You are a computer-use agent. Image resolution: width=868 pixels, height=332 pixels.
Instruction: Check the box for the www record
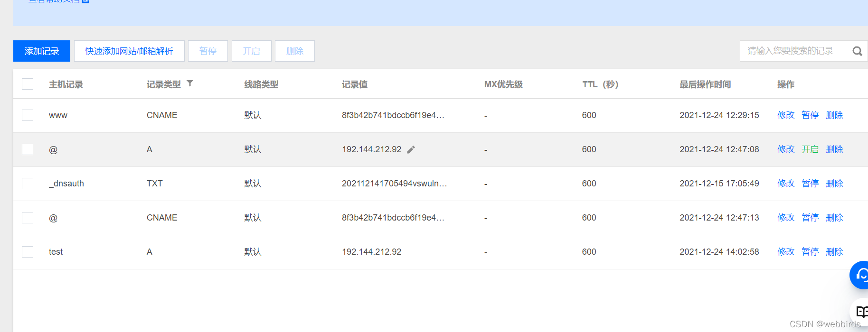click(x=28, y=115)
